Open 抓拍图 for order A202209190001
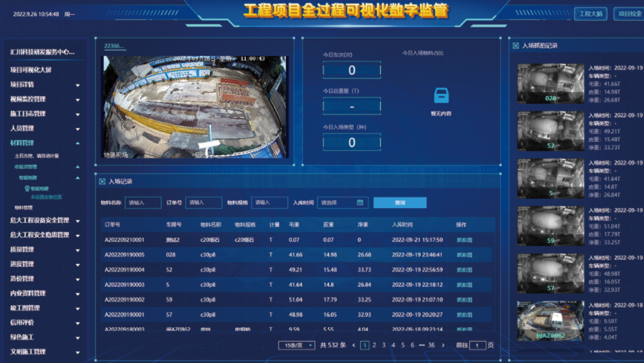The image size is (644, 363). (x=465, y=315)
